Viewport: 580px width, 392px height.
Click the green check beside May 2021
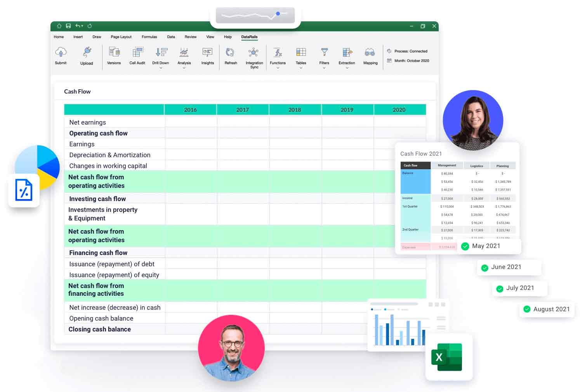click(x=465, y=246)
